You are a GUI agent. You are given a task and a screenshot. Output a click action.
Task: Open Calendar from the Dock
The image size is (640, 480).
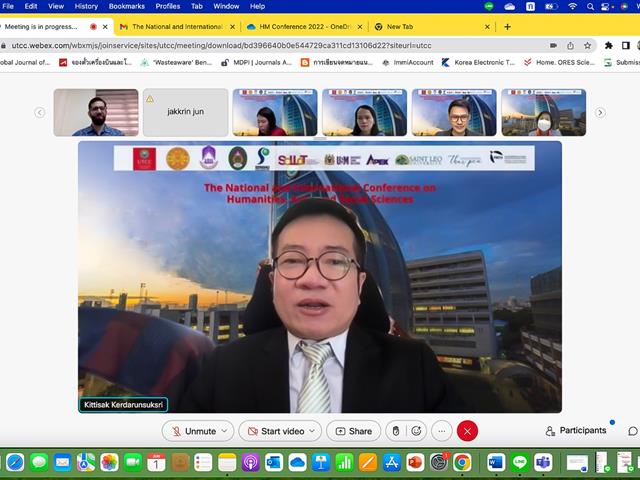(x=156, y=462)
